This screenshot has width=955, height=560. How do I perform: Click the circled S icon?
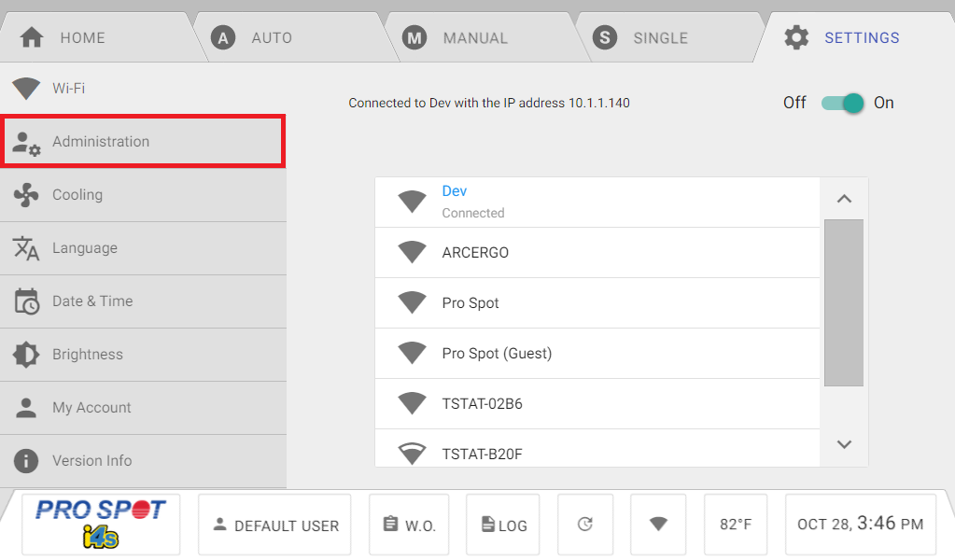tap(605, 37)
